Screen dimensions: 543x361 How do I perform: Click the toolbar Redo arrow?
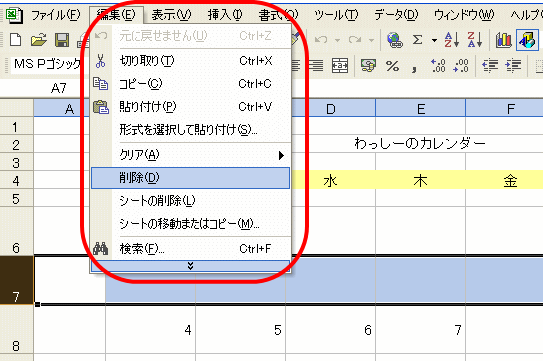(x=355, y=40)
